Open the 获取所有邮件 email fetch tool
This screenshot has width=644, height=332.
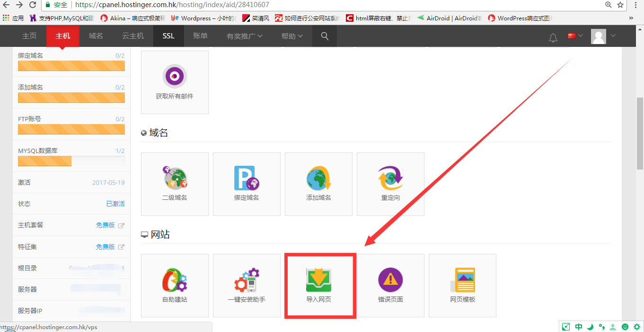click(x=175, y=82)
